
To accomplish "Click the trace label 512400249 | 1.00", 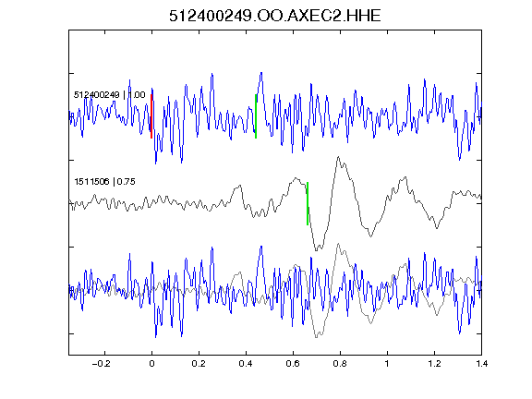I will [109, 94].
